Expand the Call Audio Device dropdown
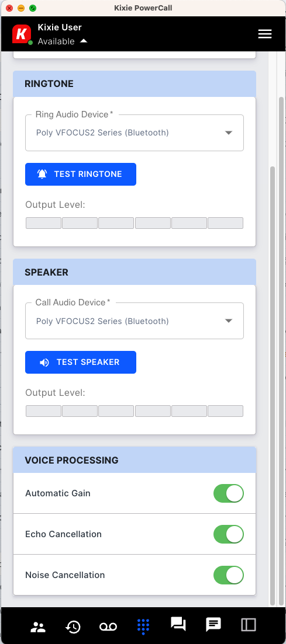Viewport: 286px width, 644px height. [135, 321]
